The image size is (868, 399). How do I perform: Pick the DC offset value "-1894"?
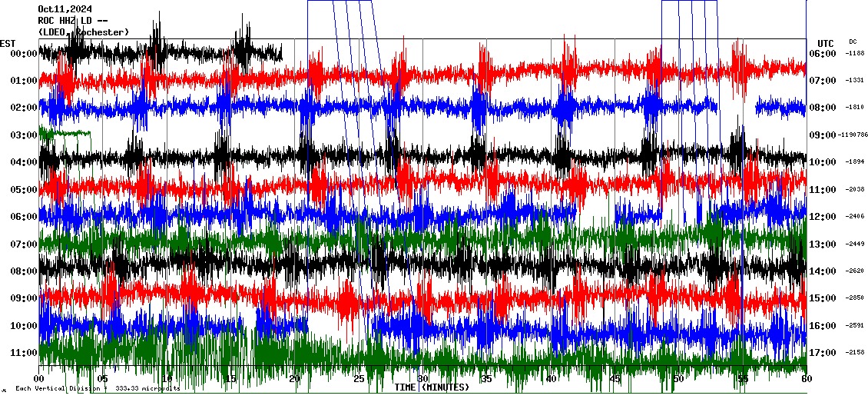(x=855, y=161)
